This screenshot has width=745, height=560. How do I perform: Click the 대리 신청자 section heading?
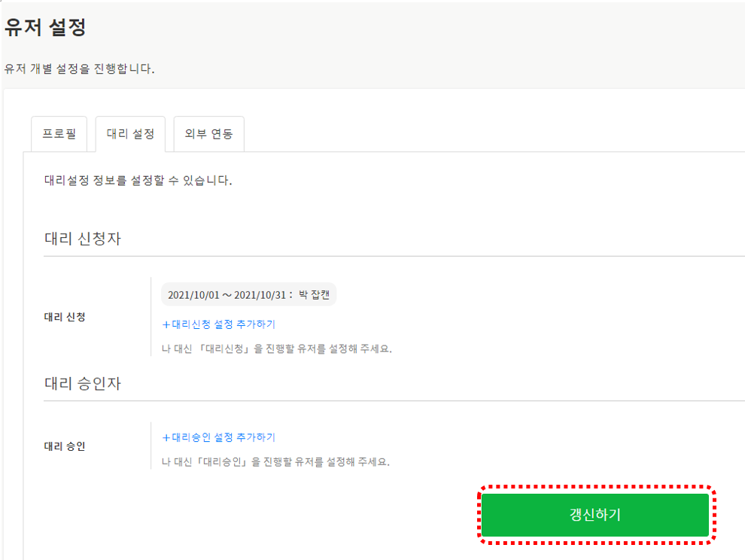point(83,239)
